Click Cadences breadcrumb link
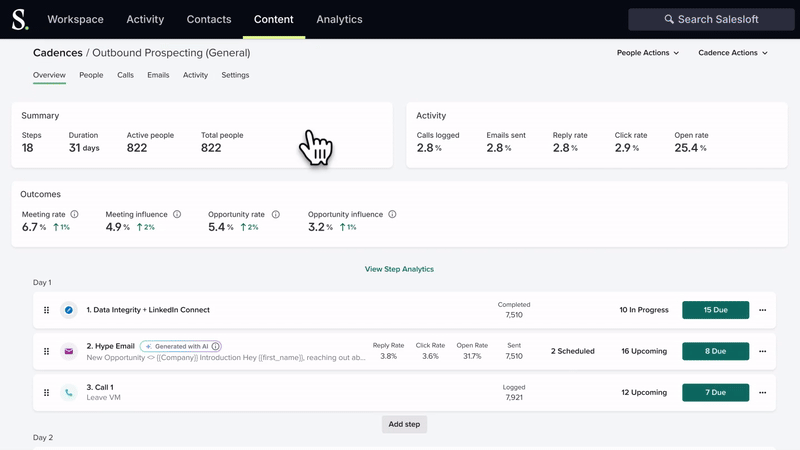The height and width of the screenshot is (450, 800). point(58,53)
